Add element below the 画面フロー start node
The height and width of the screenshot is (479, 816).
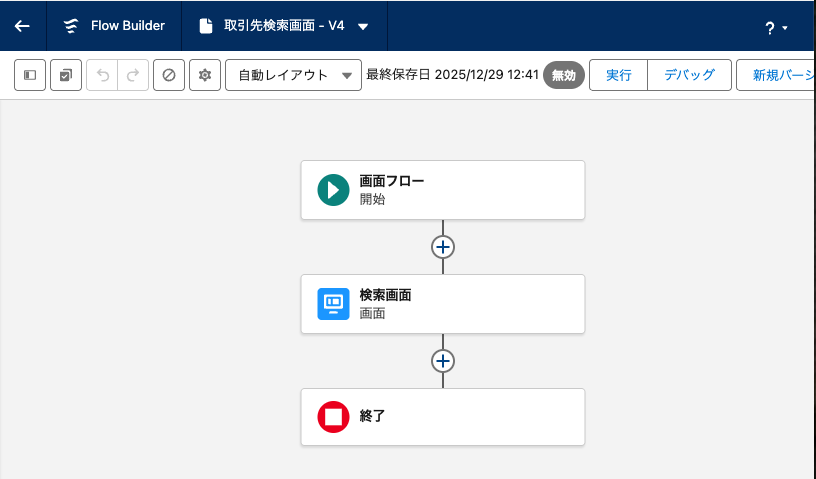(x=443, y=246)
